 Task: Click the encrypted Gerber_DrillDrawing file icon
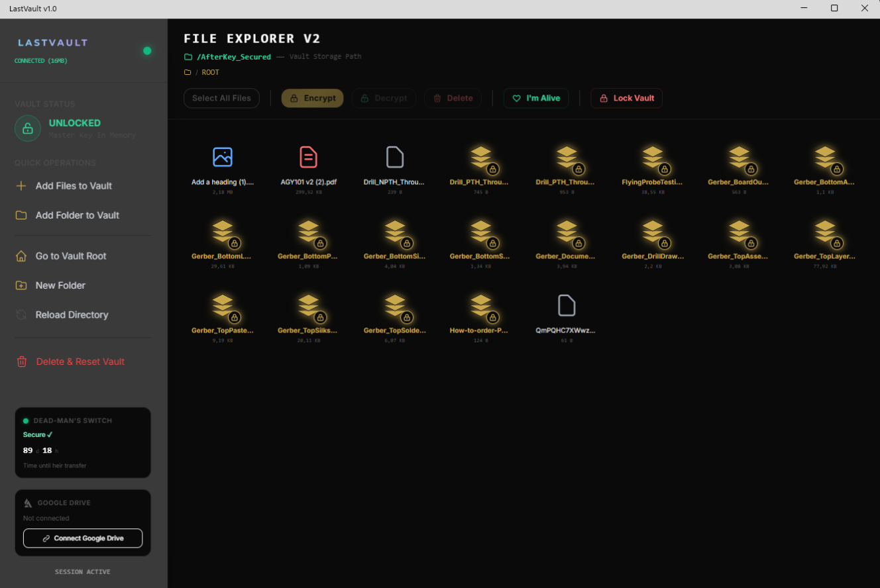point(653,232)
